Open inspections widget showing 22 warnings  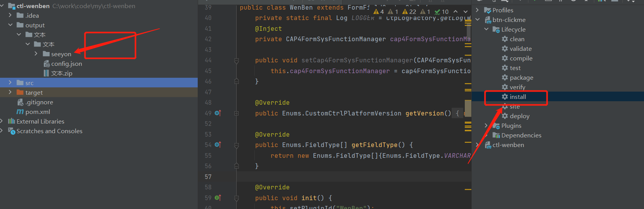point(409,12)
